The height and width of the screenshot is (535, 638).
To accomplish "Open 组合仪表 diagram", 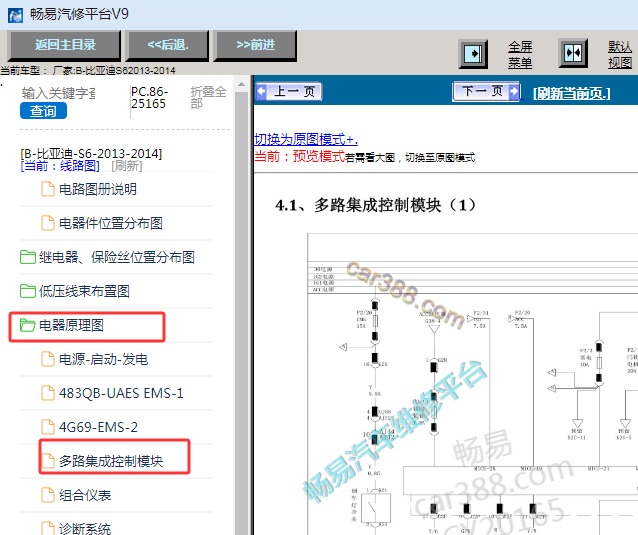I will pos(85,495).
